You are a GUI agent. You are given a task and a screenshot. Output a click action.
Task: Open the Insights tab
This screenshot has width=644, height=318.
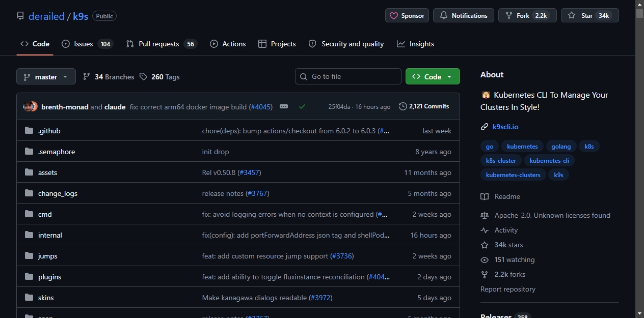(416, 44)
